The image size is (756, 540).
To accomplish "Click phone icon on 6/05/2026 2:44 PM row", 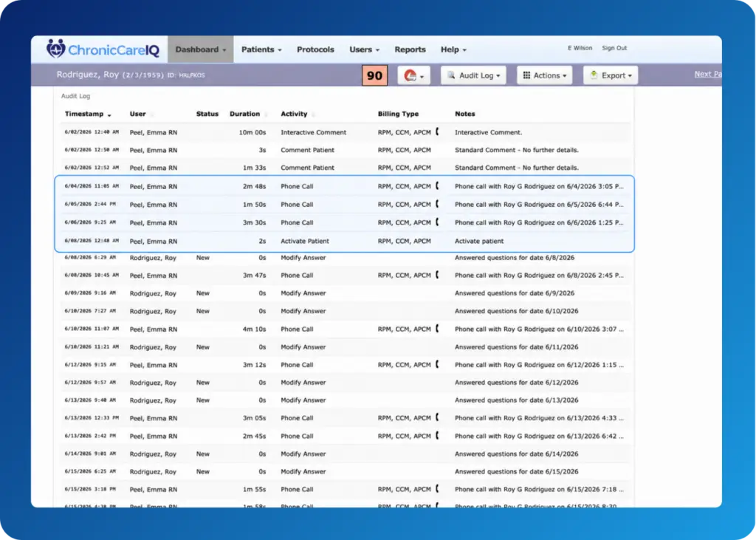I will pyautogui.click(x=437, y=204).
